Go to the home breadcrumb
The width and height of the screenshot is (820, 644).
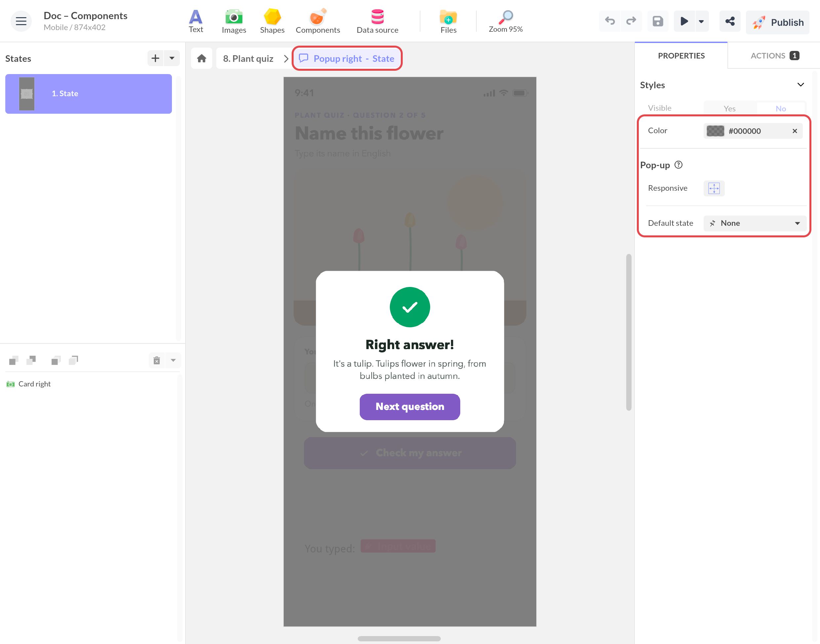(x=202, y=59)
